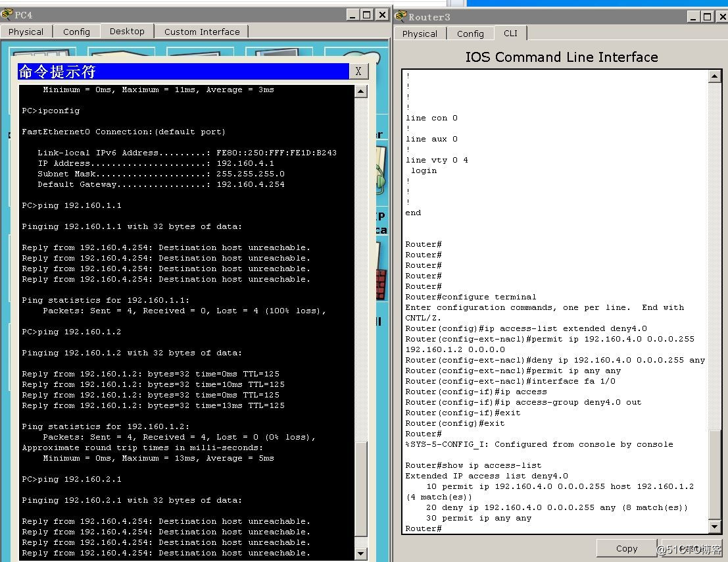Click the last Router# prompt line in CLI
Image resolution: width=728 pixels, height=562 pixels.
tap(424, 528)
